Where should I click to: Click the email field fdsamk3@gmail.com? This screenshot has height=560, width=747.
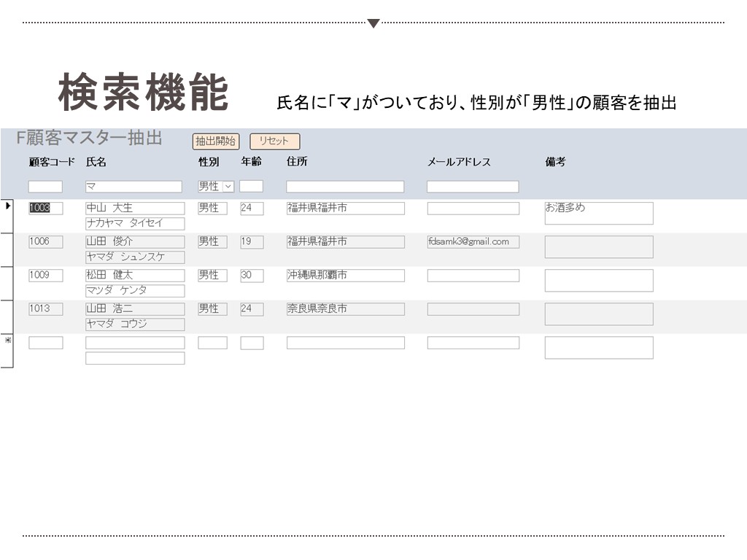[473, 241]
